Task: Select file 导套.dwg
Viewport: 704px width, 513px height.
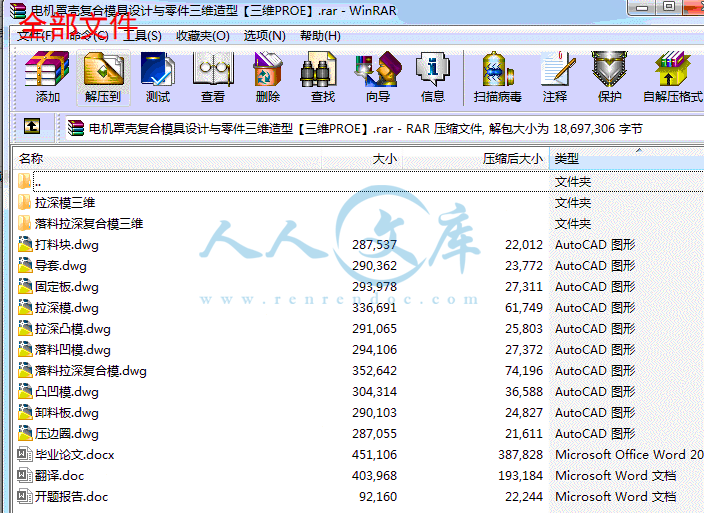Action: (61, 266)
